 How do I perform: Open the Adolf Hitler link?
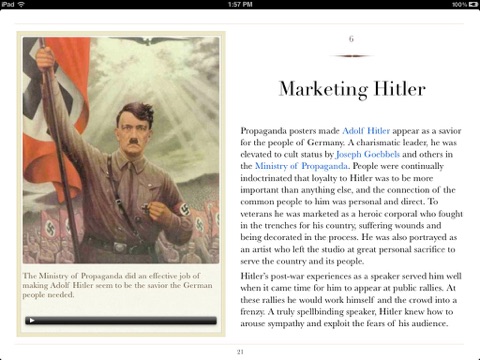(366, 131)
